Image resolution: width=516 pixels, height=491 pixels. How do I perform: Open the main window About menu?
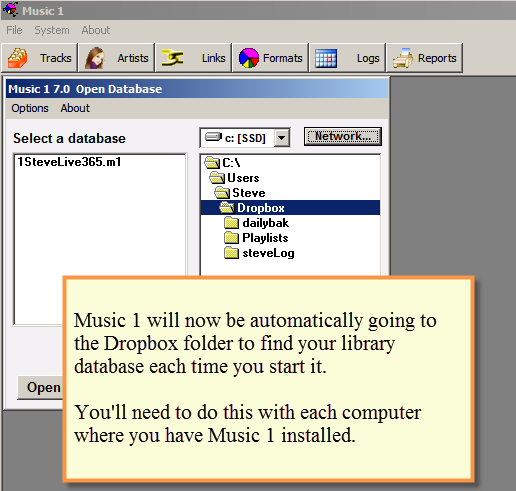click(96, 30)
